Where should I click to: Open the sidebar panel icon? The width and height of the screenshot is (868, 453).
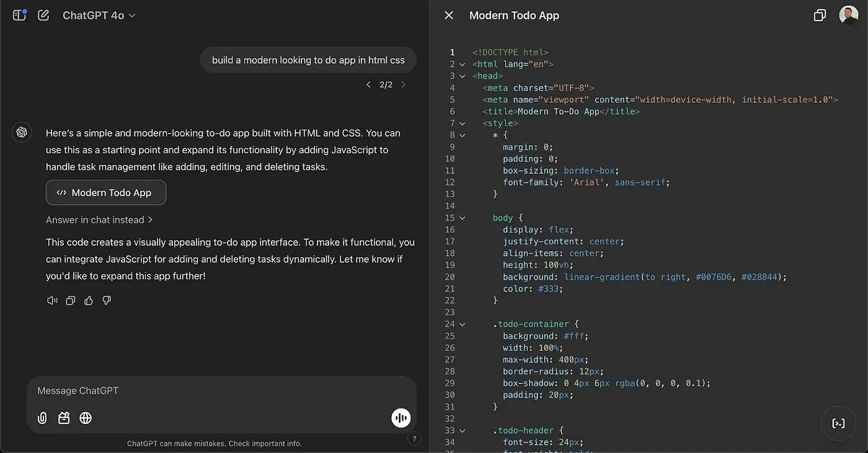[x=19, y=15]
